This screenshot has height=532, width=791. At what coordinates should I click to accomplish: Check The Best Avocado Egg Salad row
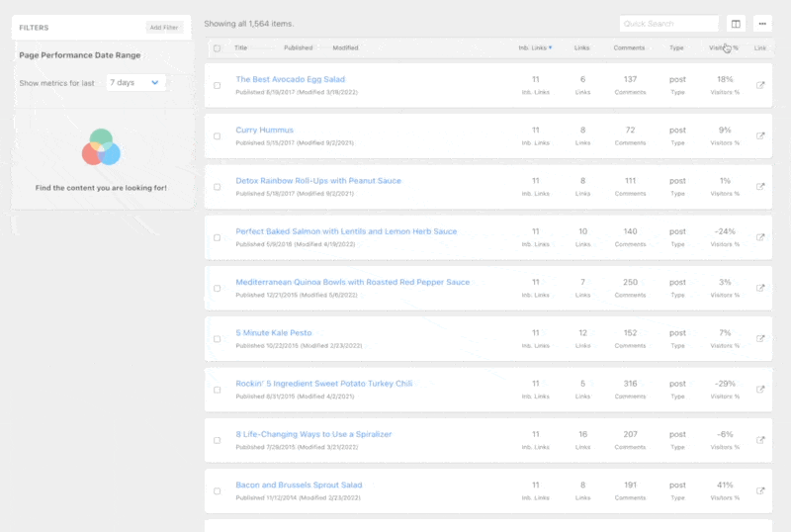[217, 86]
